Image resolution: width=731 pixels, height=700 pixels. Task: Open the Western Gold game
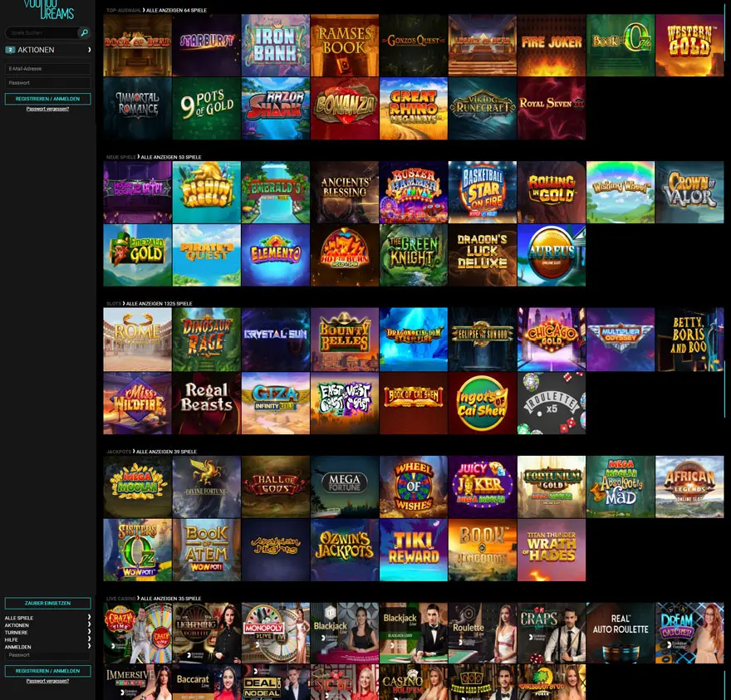(x=689, y=45)
